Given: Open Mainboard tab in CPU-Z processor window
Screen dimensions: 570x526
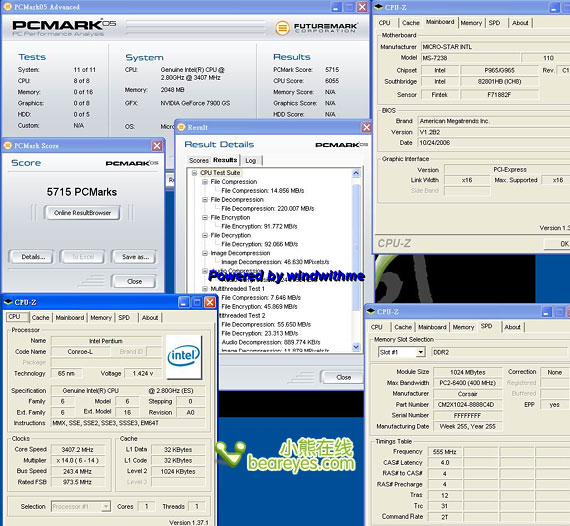Looking at the screenshot, I should click(x=70, y=317).
